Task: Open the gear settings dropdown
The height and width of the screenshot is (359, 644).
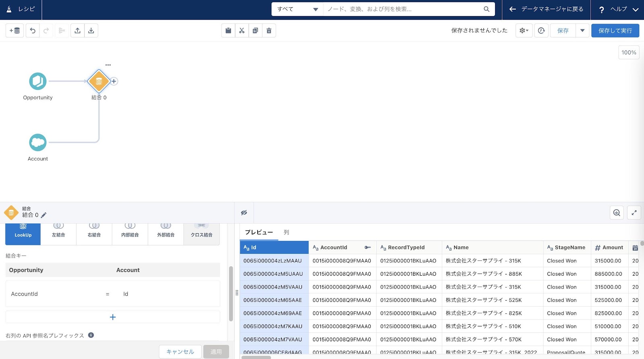Action: 524,31
